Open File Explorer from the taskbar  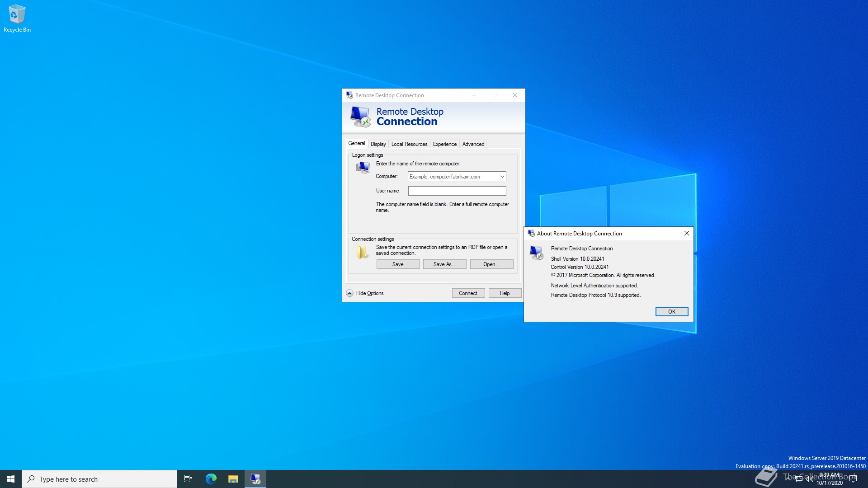coord(233,479)
